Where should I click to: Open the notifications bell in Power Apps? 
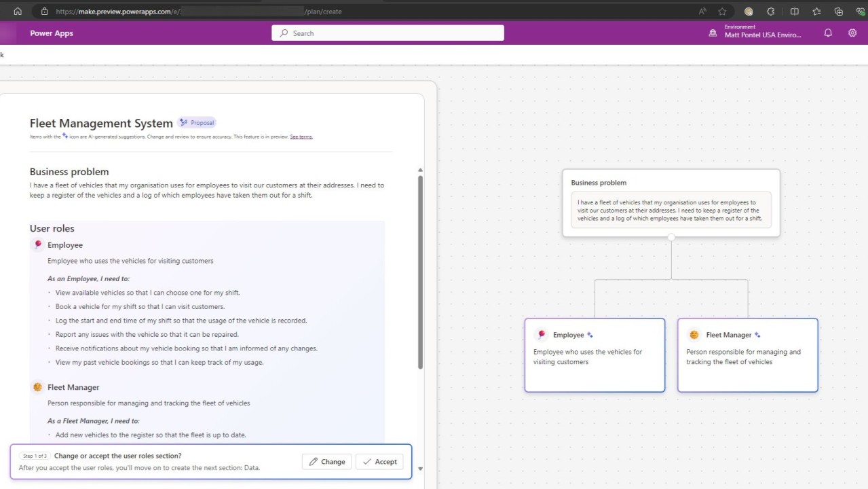pos(828,33)
